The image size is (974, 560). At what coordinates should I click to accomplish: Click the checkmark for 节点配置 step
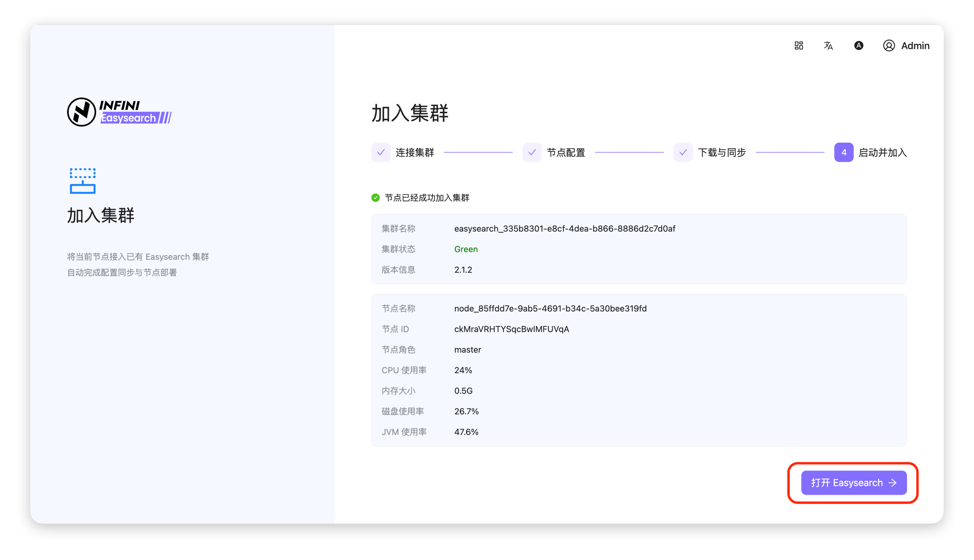tap(532, 153)
